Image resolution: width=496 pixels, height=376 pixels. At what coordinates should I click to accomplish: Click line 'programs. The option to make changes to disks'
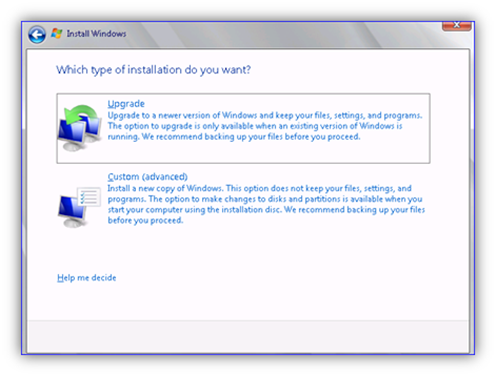(265, 199)
